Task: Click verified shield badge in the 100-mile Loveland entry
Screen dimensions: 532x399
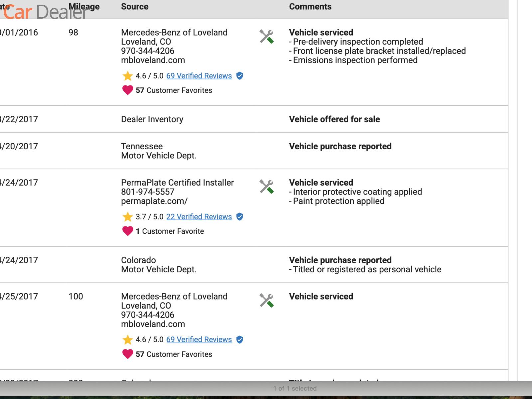Action: coord(239,339)
